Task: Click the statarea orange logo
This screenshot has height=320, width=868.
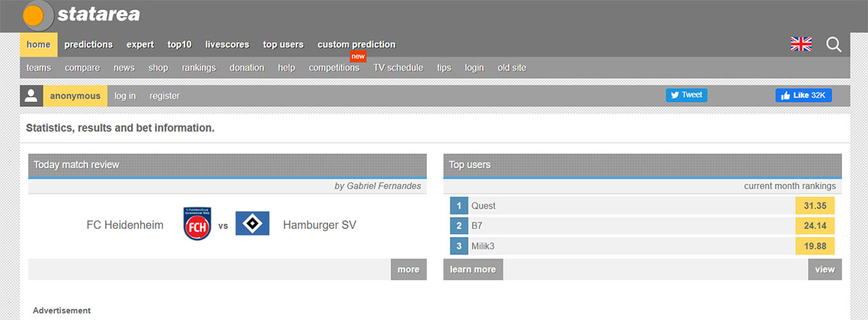Action: (38, 15)
